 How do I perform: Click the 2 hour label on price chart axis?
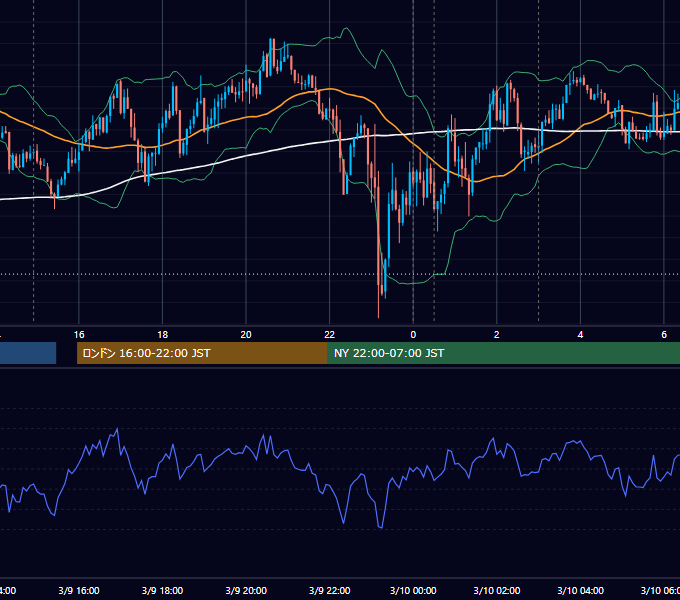click(x=497, y=335)
